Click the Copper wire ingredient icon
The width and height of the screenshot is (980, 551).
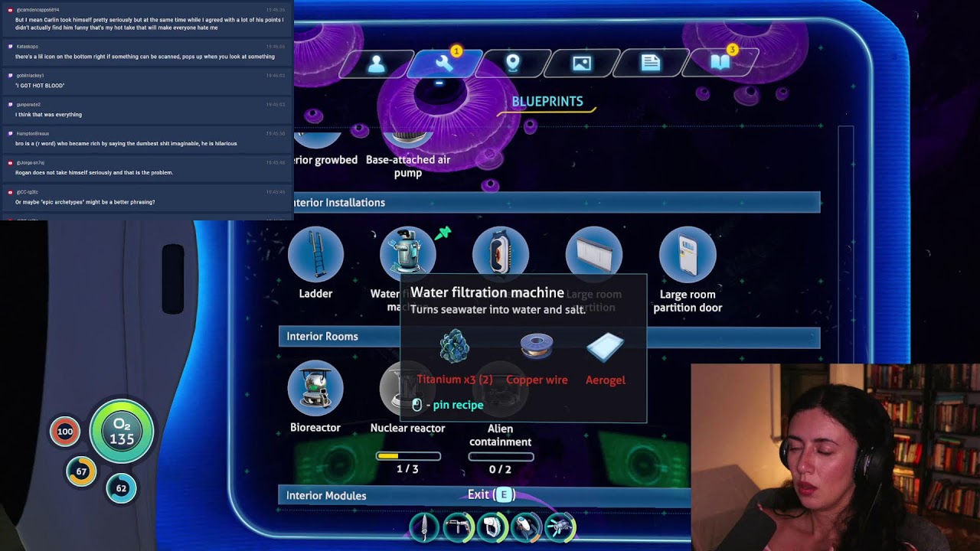537,347
